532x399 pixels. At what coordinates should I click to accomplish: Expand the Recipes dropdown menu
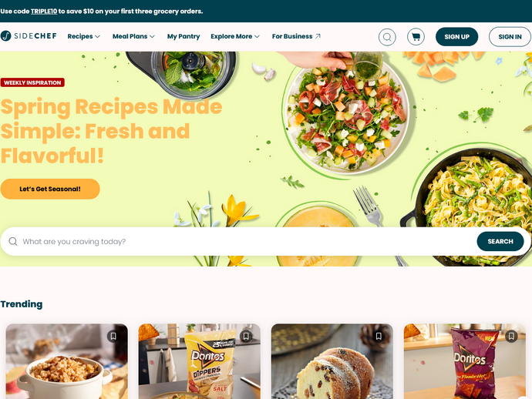point(83,36)
